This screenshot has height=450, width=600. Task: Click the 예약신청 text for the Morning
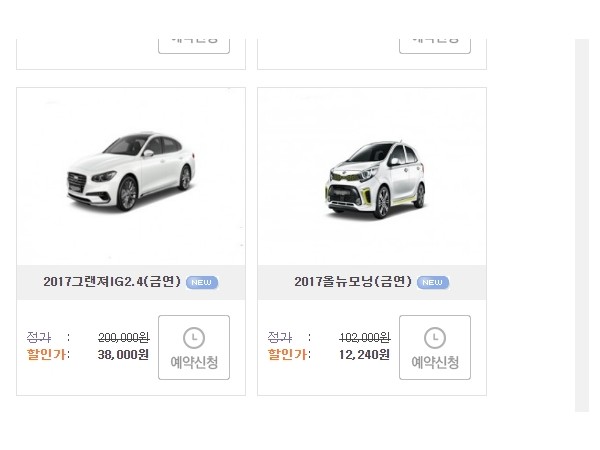click(435, 362)
